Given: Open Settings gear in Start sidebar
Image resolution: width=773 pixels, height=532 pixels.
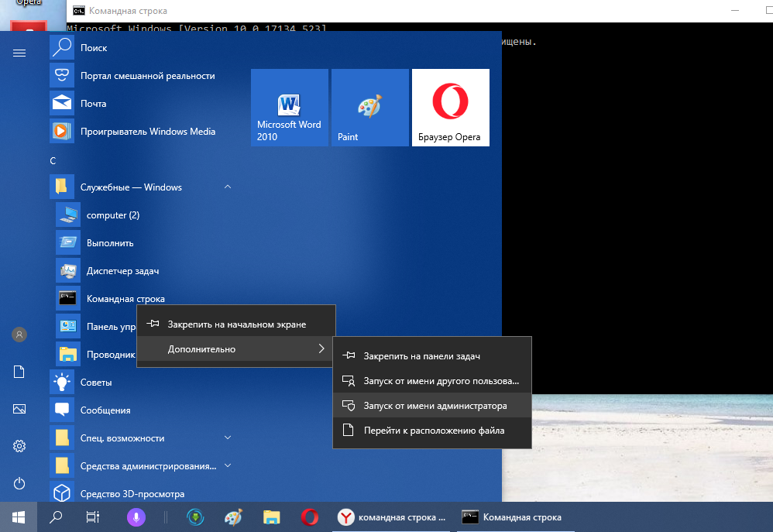Looking at the screenshot, I should click(x=19, y=446).
